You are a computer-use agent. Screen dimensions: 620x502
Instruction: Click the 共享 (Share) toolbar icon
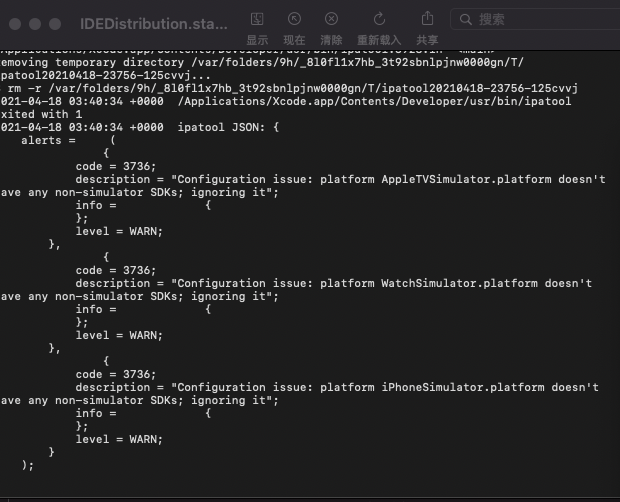coord(427,19)
